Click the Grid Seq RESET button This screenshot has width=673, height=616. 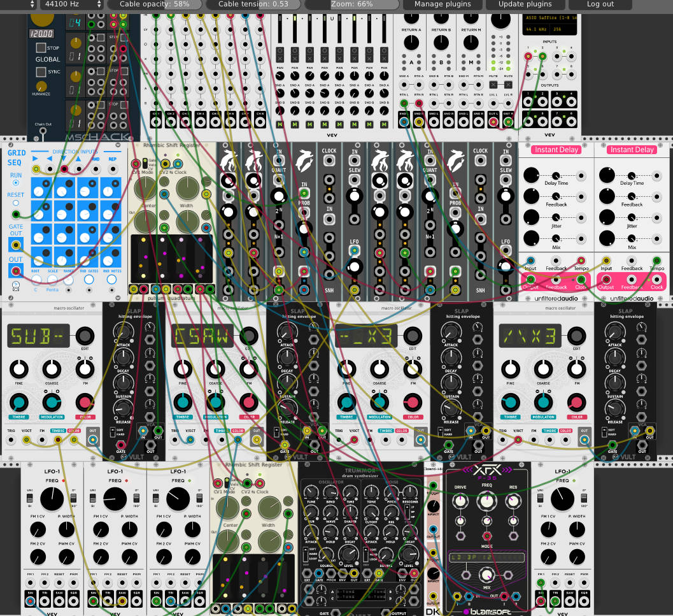click(16, 203)
